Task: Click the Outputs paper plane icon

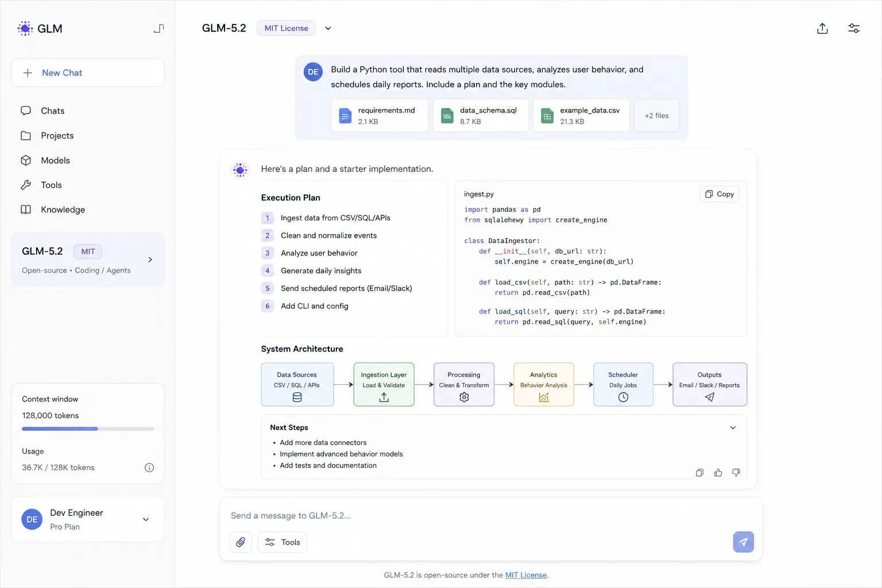Action: click(x=710, y=397)
